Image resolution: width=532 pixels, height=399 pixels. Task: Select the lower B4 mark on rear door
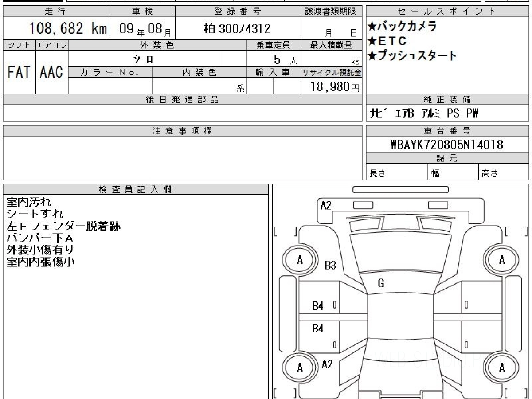(317, 329)
